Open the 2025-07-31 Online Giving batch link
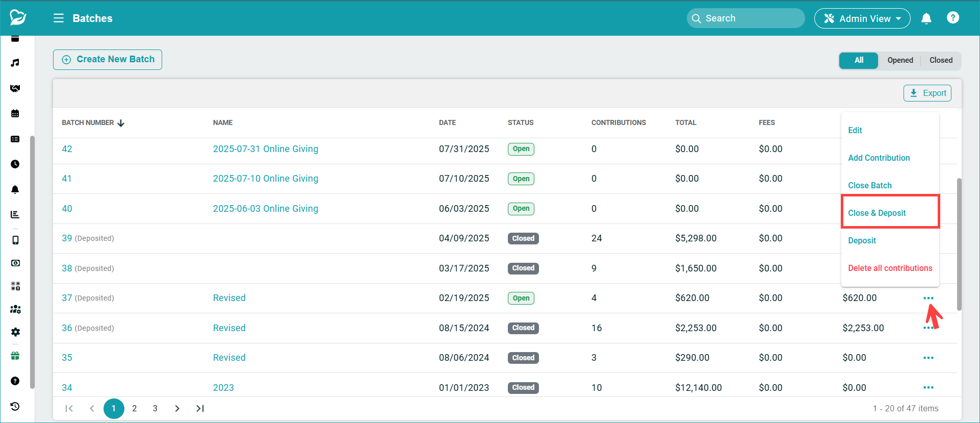Image resolution: width=980 pixels, height=423 pixels. point(265,149)
